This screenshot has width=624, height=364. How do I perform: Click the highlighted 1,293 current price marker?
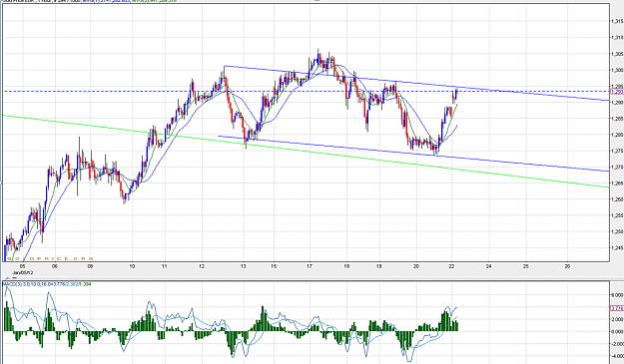click(617, 92)
